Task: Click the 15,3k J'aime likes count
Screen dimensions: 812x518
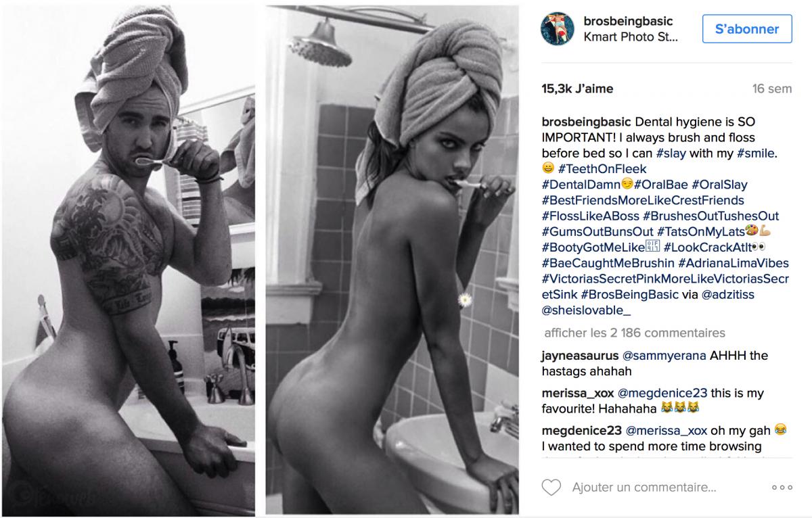Action: [x=577, y=89]
